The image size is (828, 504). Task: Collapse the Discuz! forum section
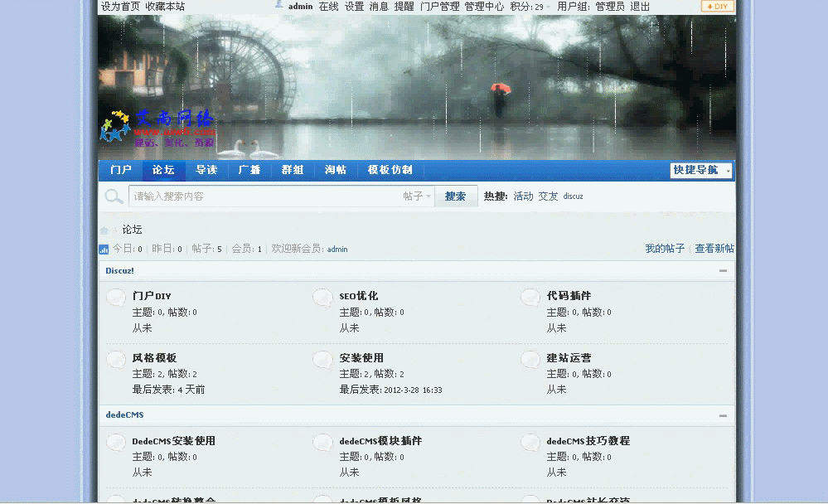pos(723,271)
